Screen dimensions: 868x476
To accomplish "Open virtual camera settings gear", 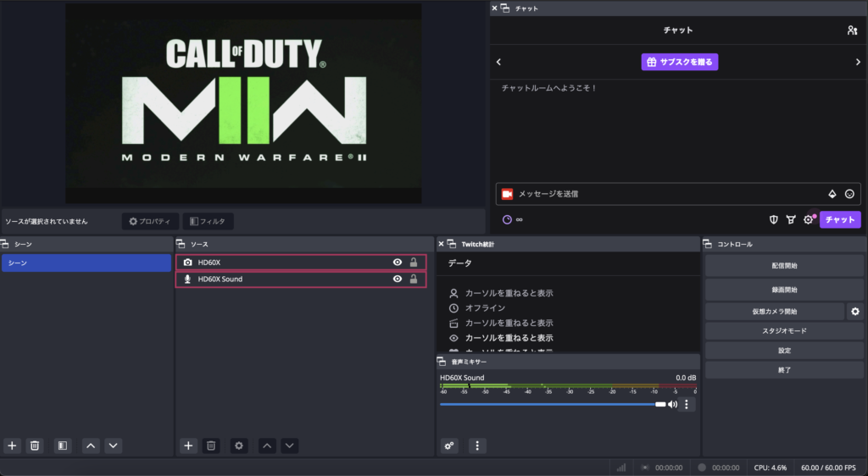I will (855, 312).
